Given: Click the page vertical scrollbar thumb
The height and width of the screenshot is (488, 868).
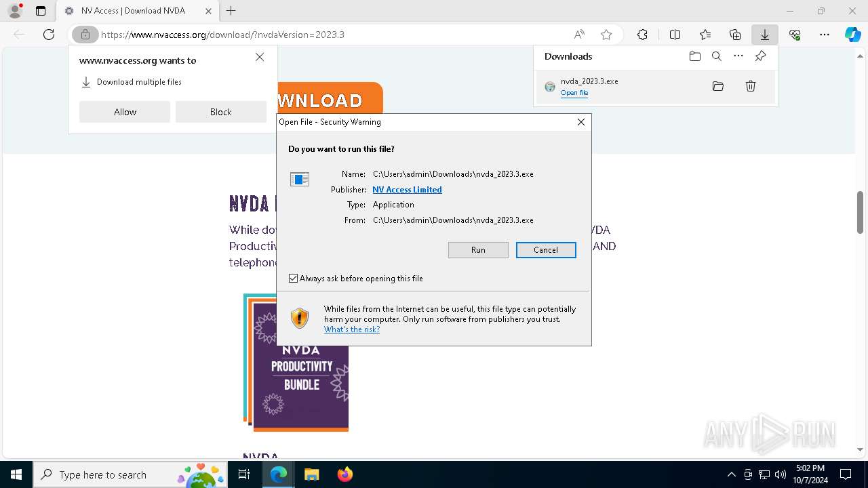Looking at the screenshot, I should pos(860,212).
